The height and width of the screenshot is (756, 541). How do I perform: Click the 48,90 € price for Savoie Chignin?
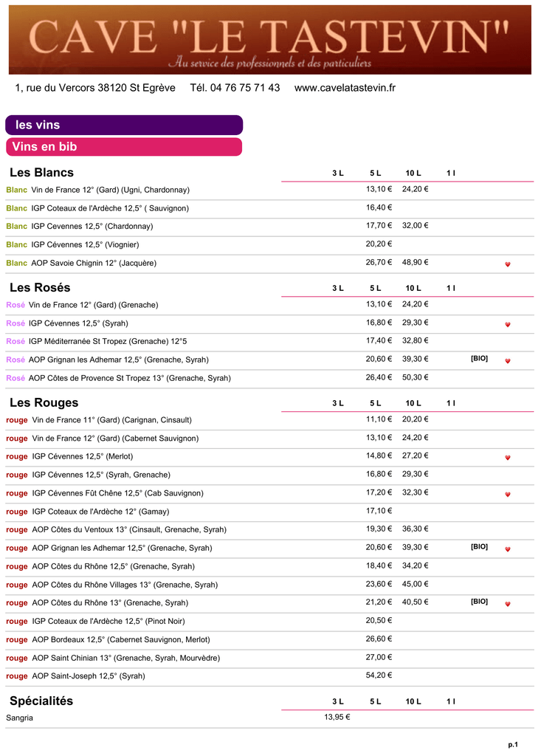415,262
